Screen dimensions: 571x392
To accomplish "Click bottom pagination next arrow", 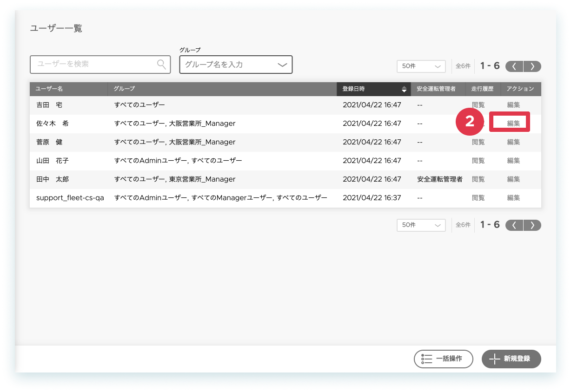I will (532, 225).
